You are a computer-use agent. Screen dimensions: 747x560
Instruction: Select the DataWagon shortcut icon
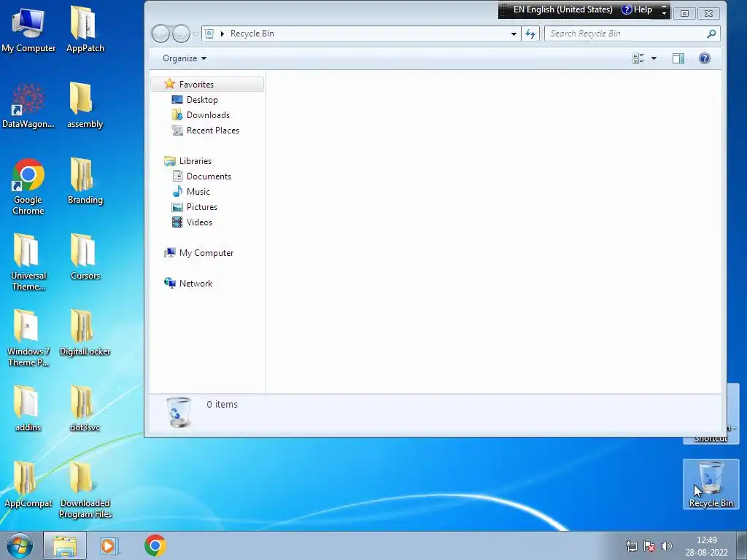[28, 106]
